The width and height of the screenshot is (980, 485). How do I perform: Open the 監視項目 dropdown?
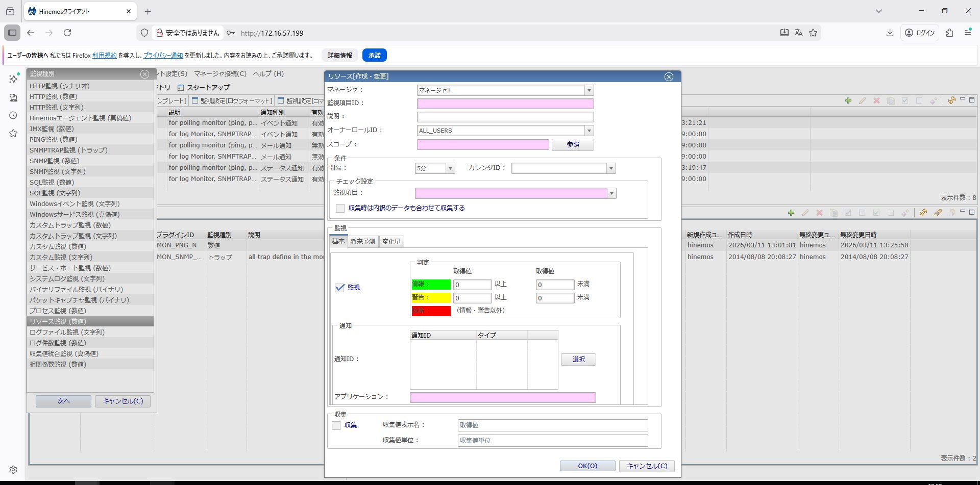click(611, 193)
